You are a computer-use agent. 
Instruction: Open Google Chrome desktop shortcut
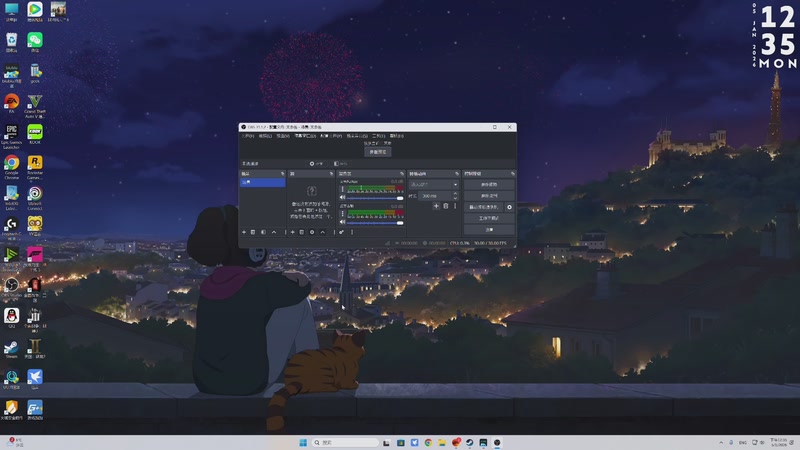11,167
